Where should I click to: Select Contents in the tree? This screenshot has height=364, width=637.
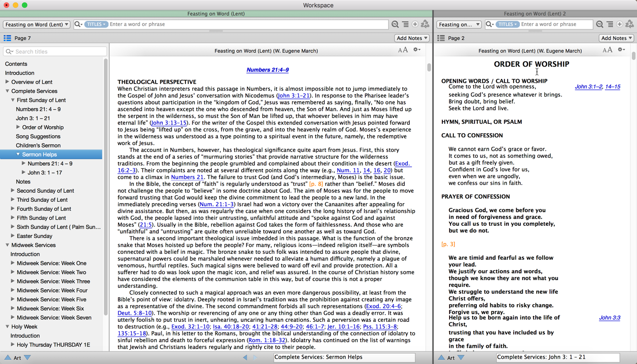coord(16,64)
